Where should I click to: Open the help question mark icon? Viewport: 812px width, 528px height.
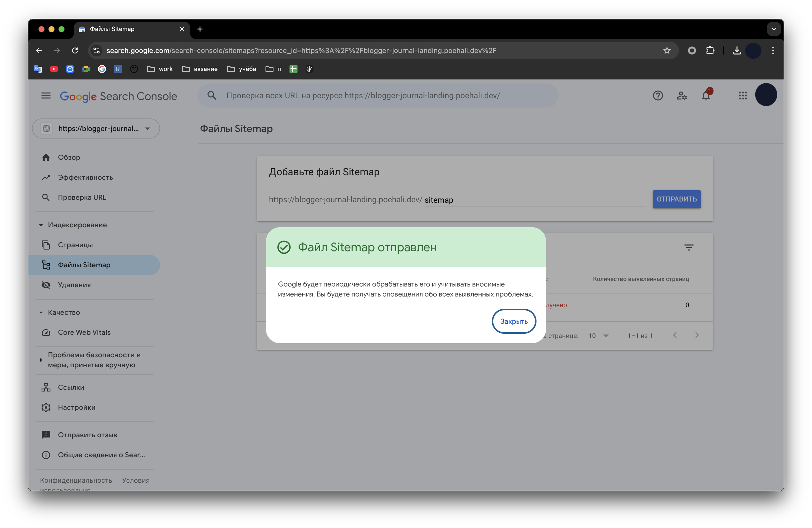pyautogui.click(x=658, y=95)
